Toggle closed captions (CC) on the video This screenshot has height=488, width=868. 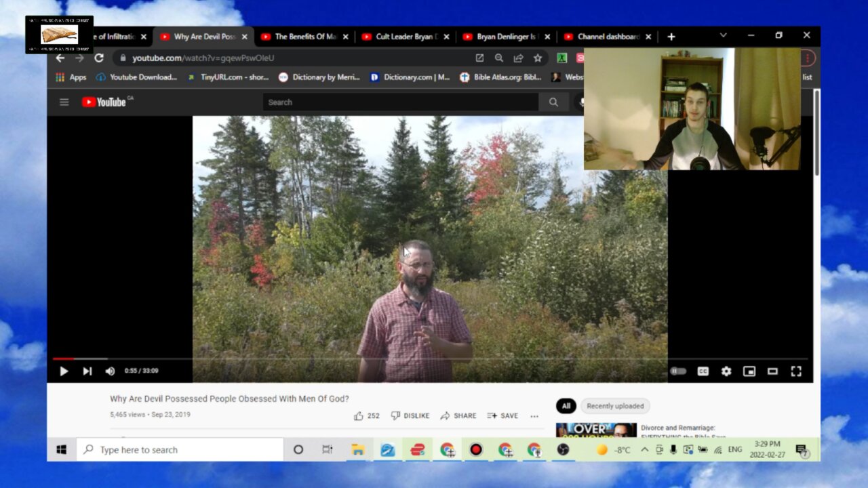[x=703, y=371]
